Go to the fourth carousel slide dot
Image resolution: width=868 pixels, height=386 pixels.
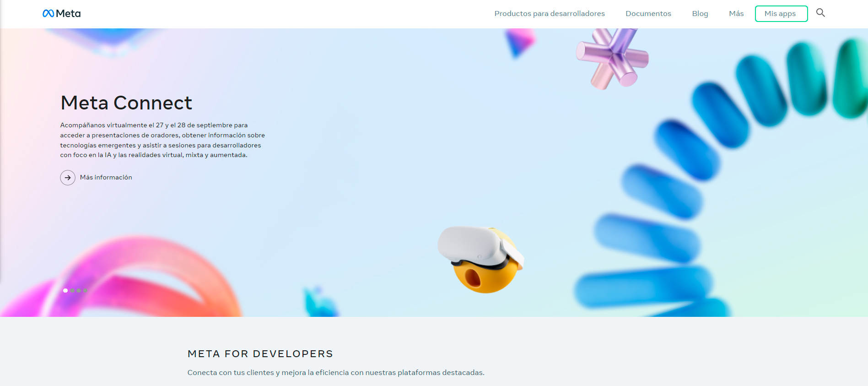[x=85, y=291]
